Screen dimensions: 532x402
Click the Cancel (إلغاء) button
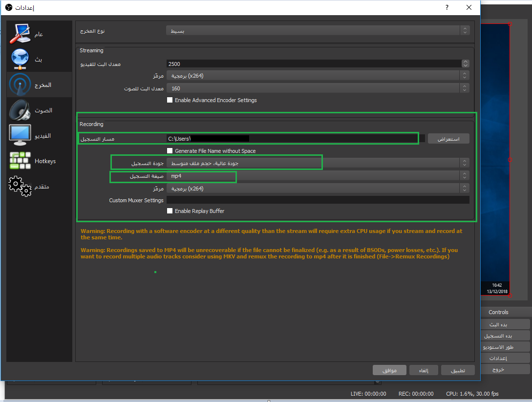(x=424, y=370)
